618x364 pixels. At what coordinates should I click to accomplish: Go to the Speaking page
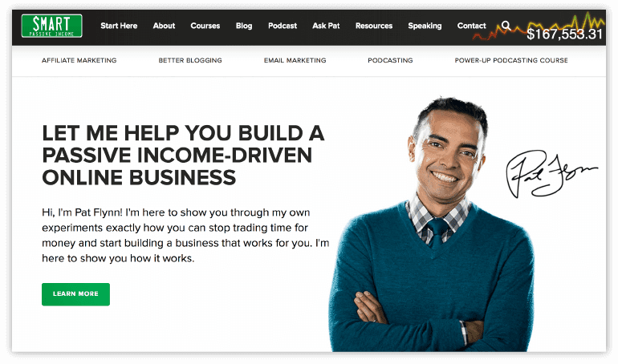[425, 26]
